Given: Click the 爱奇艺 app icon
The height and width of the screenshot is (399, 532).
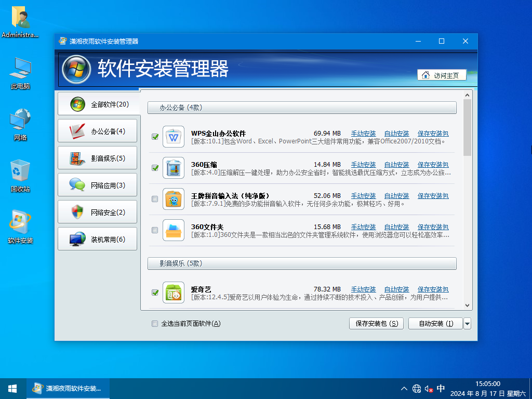Looking at the screenshot, I should [174, 292].
